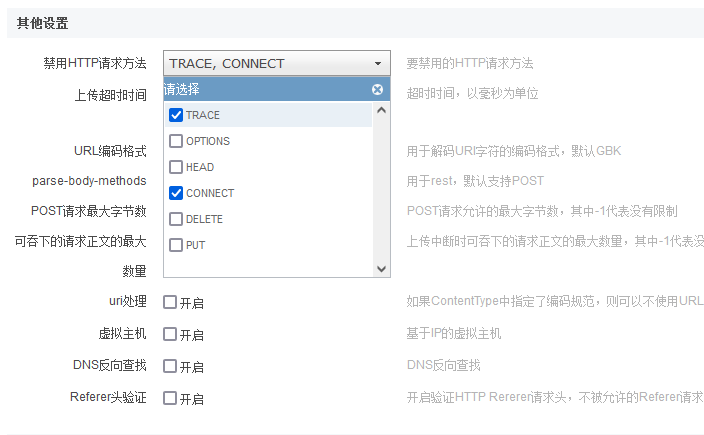Collapse the TRACE, CONNECT dropdown arrow
Viewport: 704px width, 435px height.
(378, 63)
